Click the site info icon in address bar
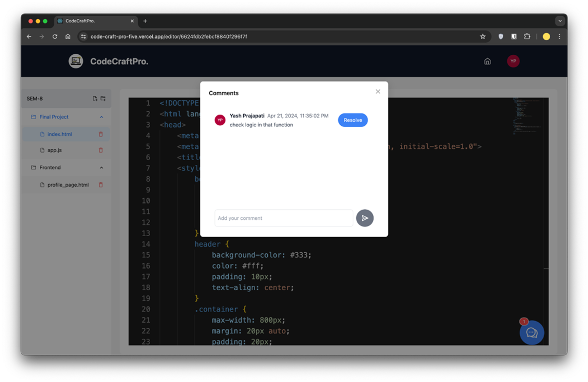The height and width of the screenshot is (382, 588). point(83,37)
